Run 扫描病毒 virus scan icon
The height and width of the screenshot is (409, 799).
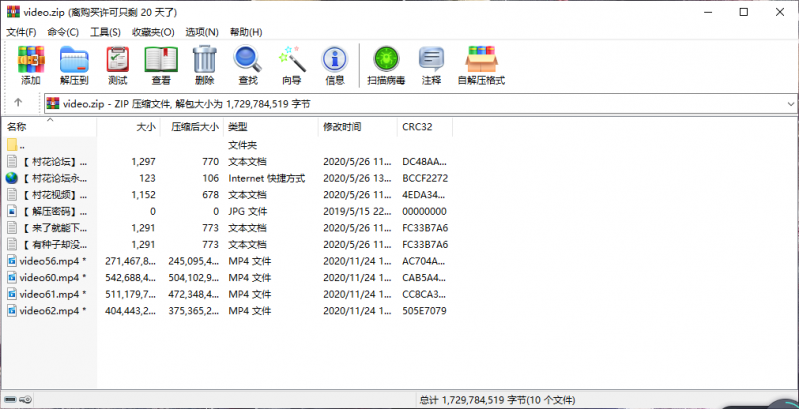[x=385, y=64]
